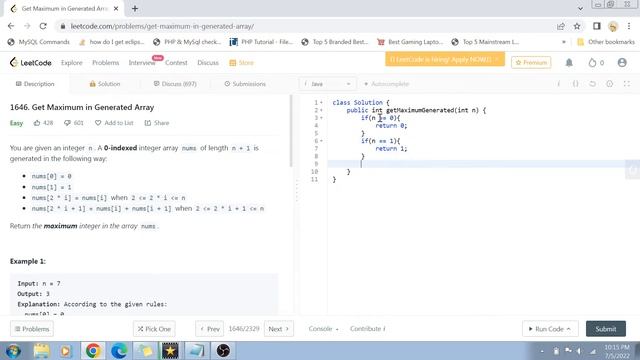Open Contest navigation item
The image size is (640, 360).
pyautogui.click(x=176, y=62)
